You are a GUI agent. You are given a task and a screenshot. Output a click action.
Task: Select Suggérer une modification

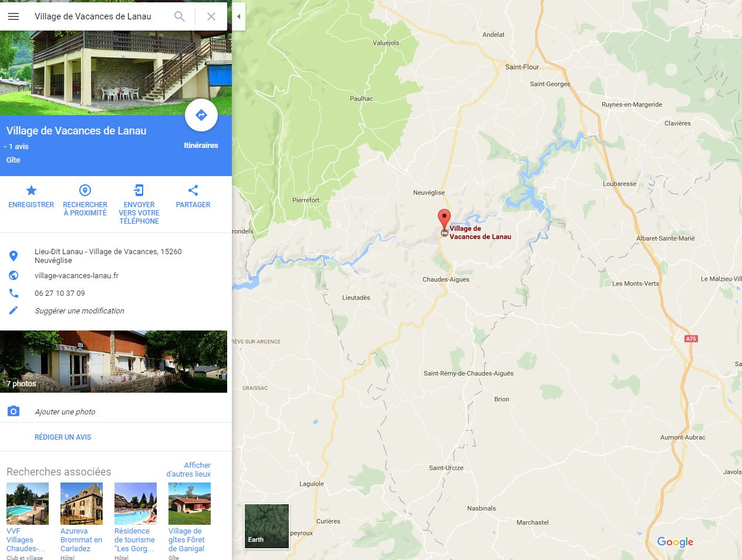pos(79,311)
